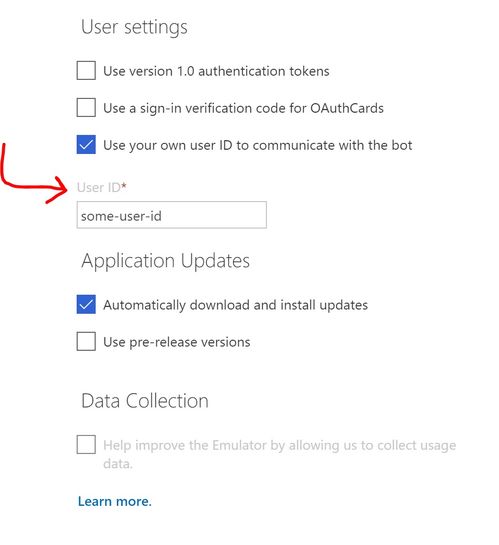Toggle the usage data collection checkbox

point(86,445)
